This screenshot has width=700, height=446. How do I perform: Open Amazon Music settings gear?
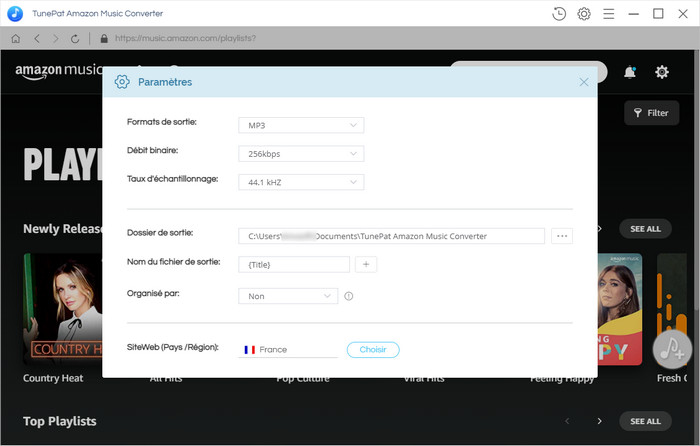662,72
